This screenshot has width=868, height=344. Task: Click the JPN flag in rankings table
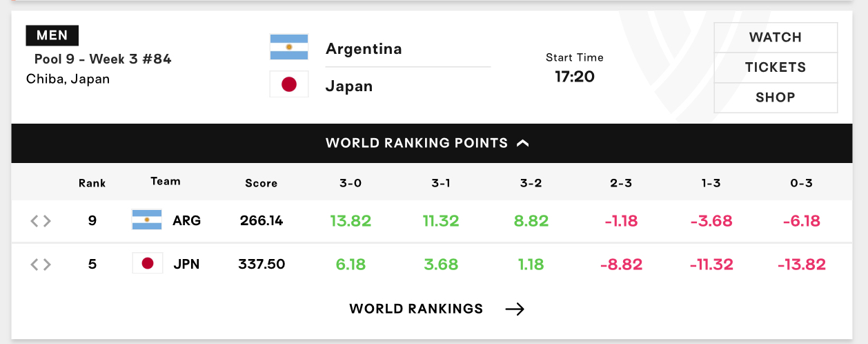[x=147, y=263]
